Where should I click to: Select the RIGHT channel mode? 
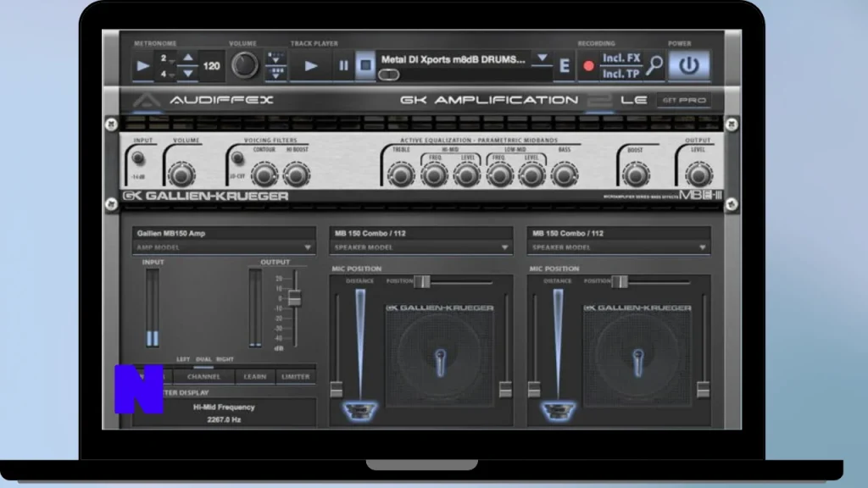[225, 359]
